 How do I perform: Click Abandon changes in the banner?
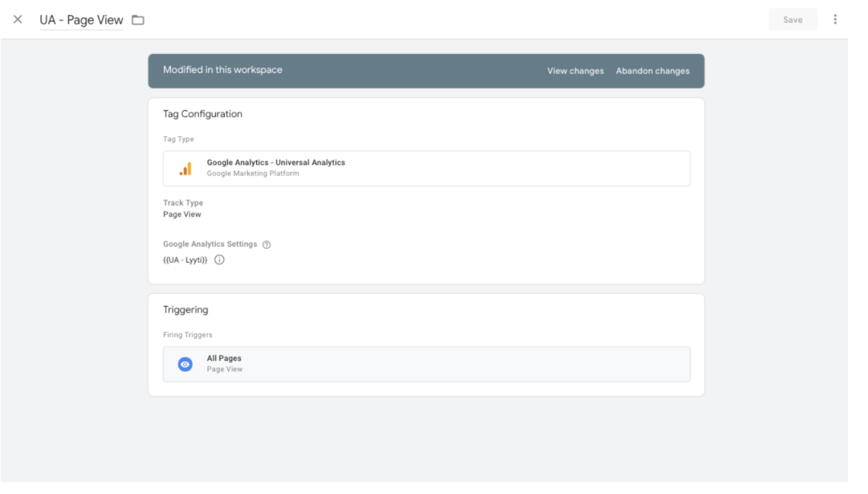click(652, 71)
